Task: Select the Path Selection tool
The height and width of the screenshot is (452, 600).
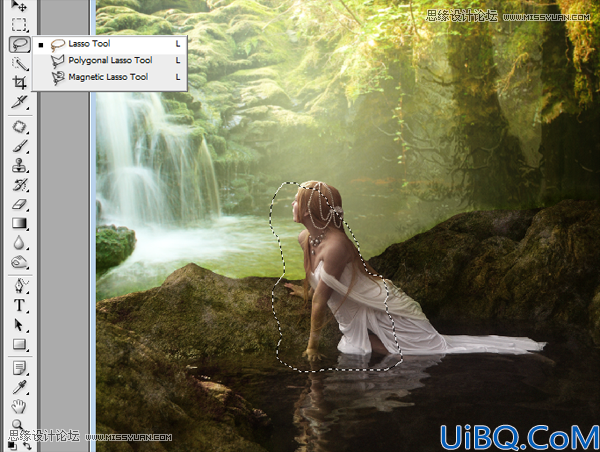Action: tap(19, 325)
